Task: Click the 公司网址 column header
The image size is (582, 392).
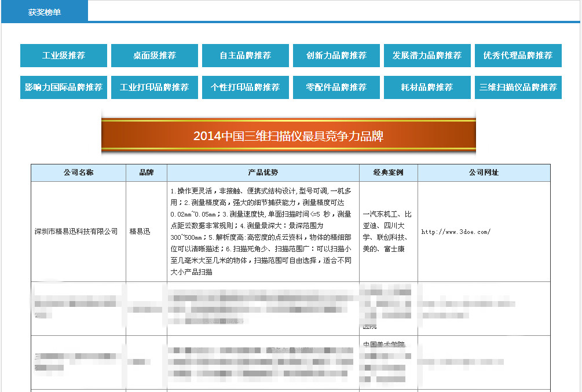Action: coord(484,173)
